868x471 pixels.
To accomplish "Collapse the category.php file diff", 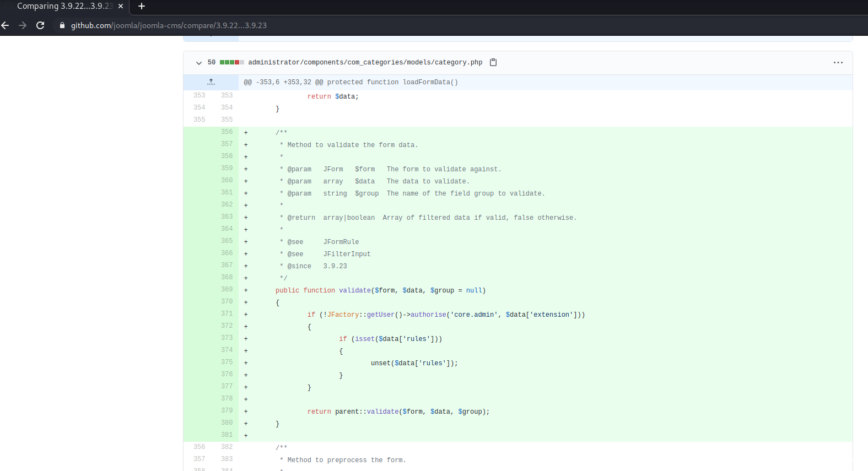I will (x=198, y=63).
